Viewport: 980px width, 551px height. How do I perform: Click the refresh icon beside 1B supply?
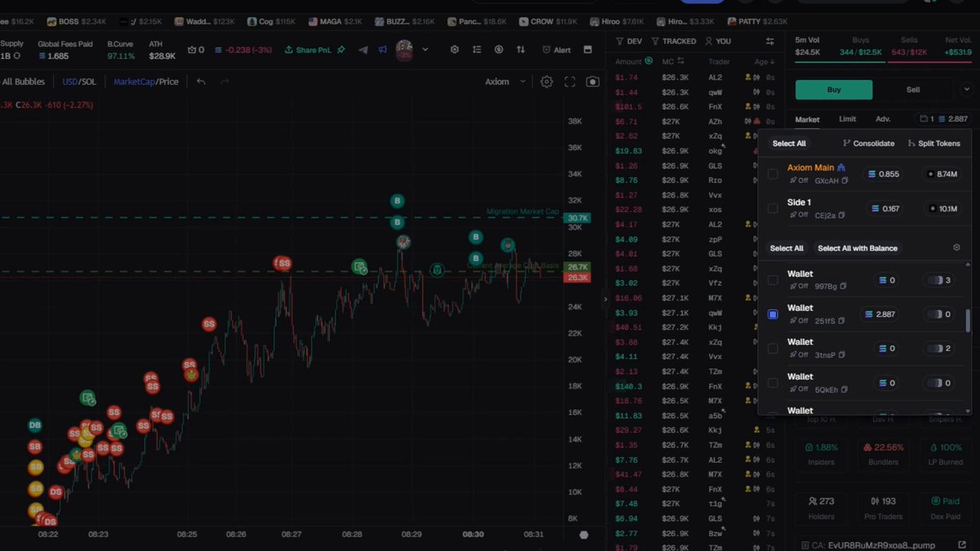[x=16, y=56]
